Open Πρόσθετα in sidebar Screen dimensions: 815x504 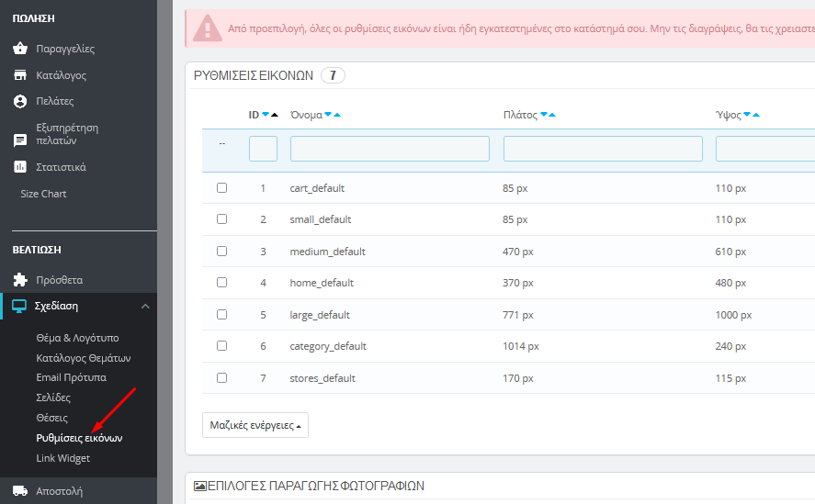pos(59,280)
